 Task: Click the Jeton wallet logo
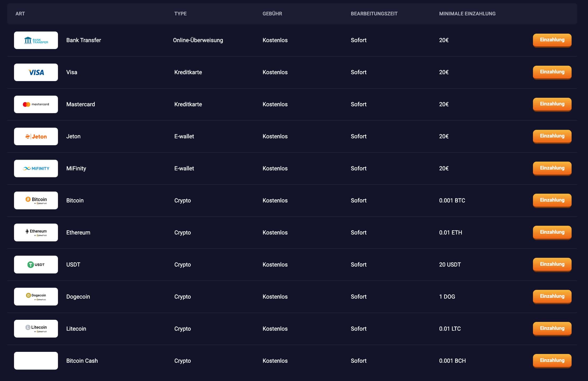pyautogui.click(x=36, y=136)
